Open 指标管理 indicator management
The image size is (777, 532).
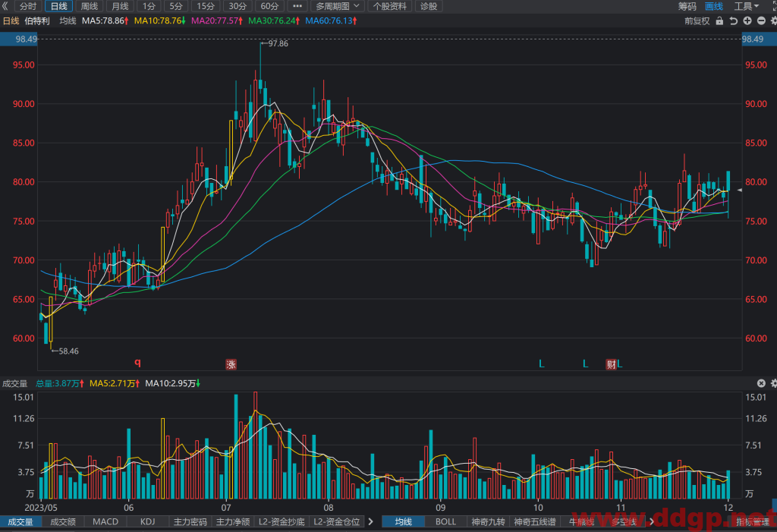[x=753, y=521]
